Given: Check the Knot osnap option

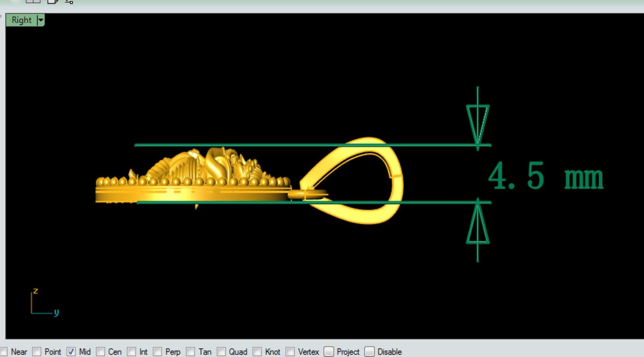Looking at the screenshot, I should point(257,352).
